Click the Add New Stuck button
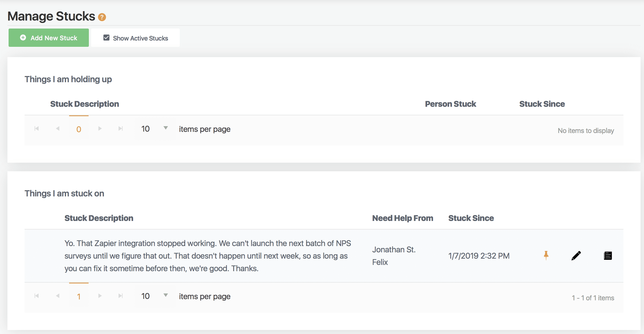Screen dimensions: 644x334 (x=49, y=38)
